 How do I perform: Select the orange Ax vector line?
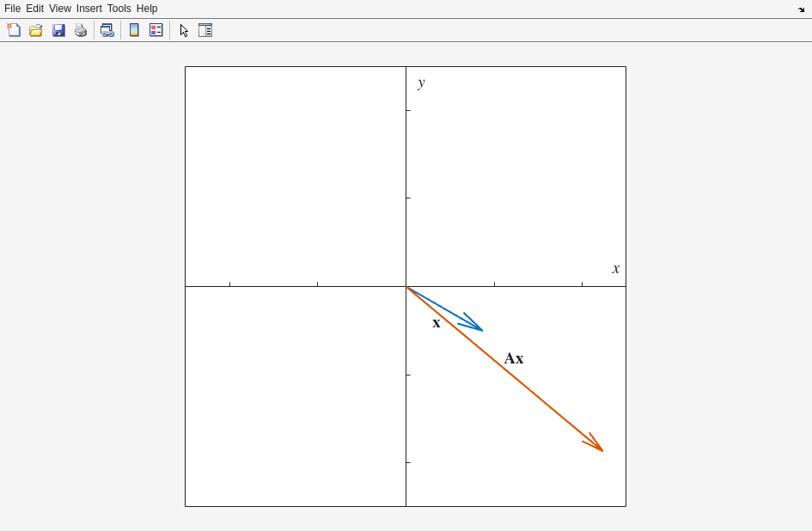(x=533, y=392)
